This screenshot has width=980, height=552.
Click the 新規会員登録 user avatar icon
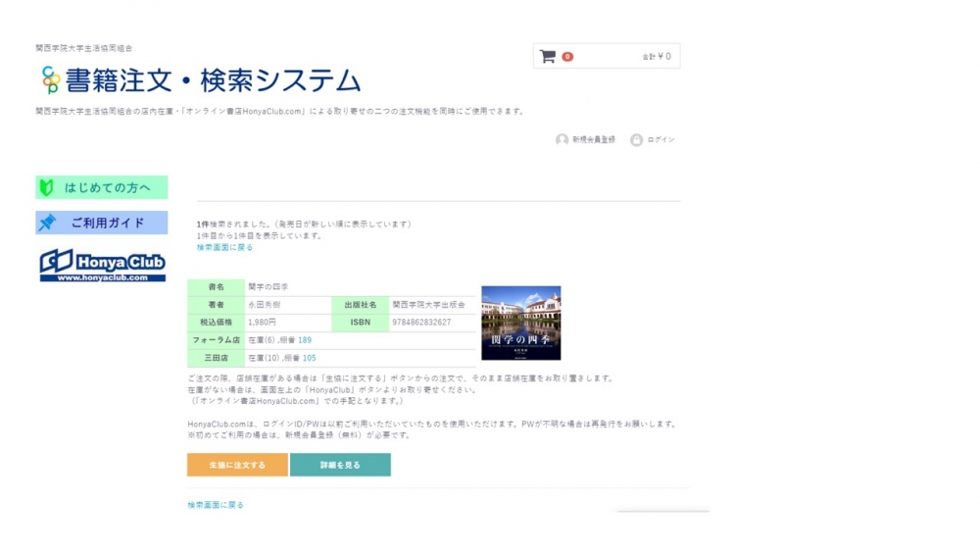(x=562, y=140)
